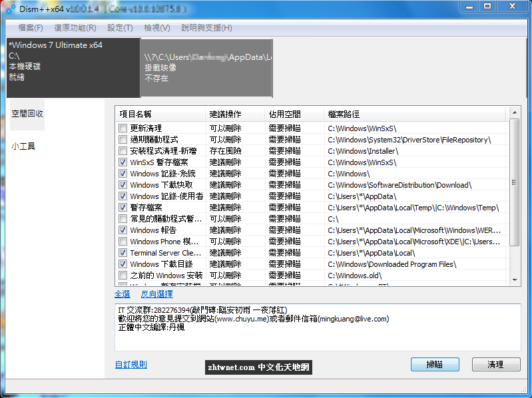Click the 全選 link

click(x=122, y=294)
